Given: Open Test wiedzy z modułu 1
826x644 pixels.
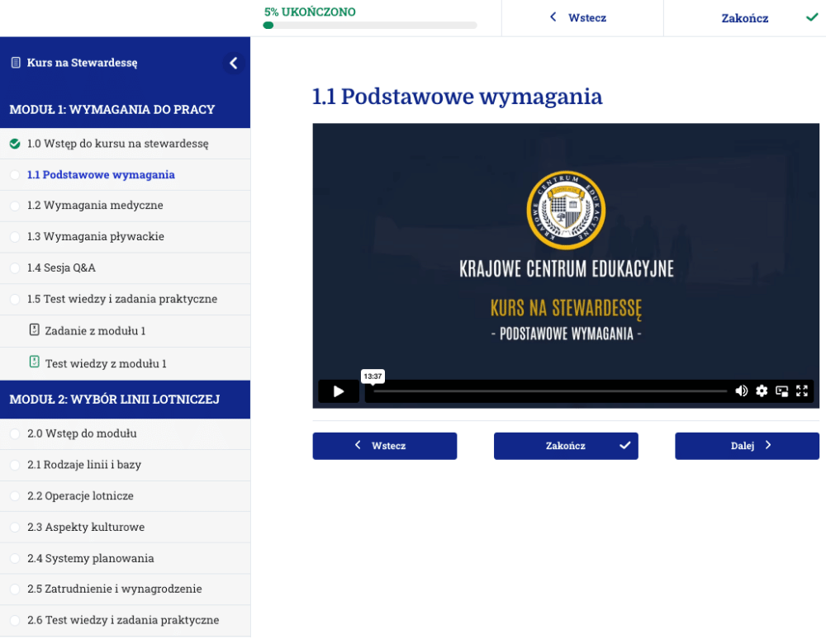Looking at the screenshot, I should click(x=125, y=363).
